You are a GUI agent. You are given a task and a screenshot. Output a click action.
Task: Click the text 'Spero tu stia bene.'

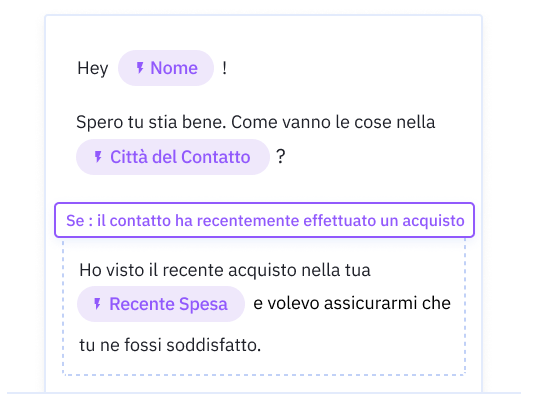pyautogui.click(x=151, y=122)
